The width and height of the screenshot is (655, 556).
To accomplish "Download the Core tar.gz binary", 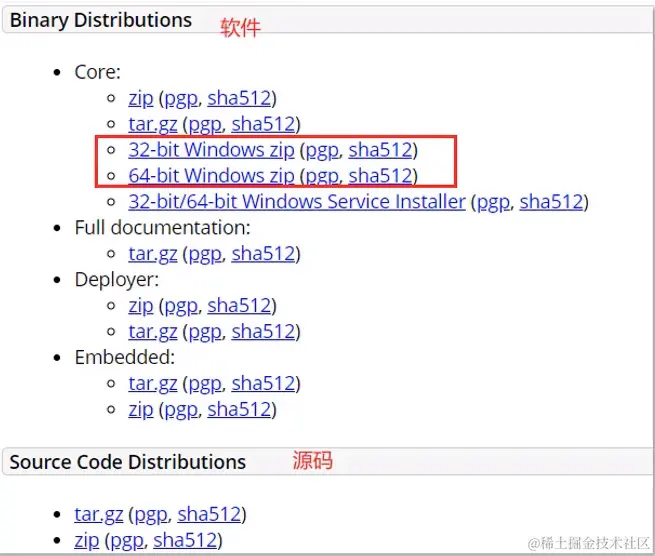I will tap(152, 124).
